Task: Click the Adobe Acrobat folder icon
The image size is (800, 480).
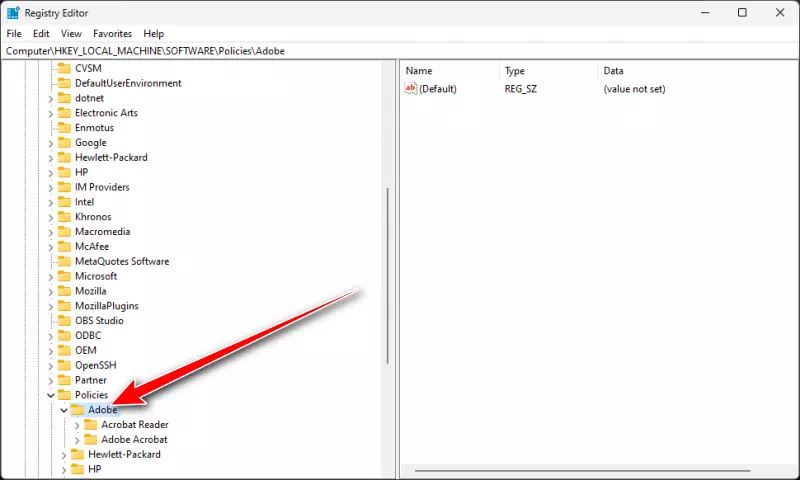Action: click(x=90, y=439)
